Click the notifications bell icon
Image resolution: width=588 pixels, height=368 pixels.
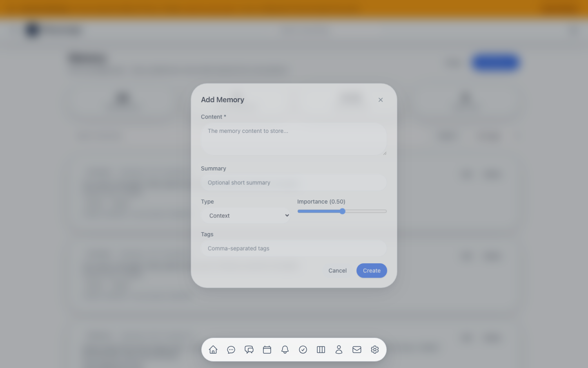285,350
